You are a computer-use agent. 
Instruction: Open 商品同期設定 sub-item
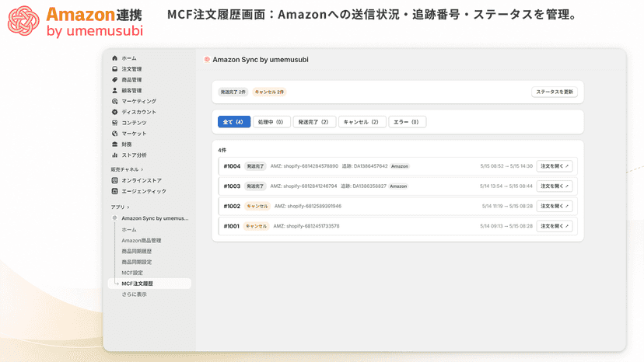pyautogui.click(x=136, y=262)
